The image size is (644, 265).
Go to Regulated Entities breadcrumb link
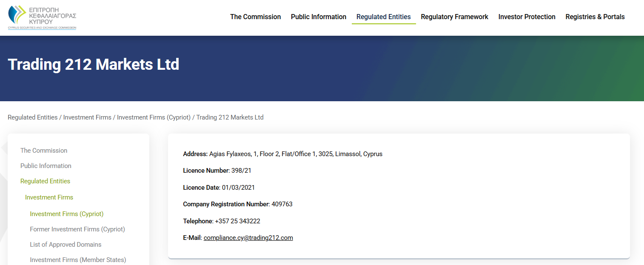click(x=33, y=117)
